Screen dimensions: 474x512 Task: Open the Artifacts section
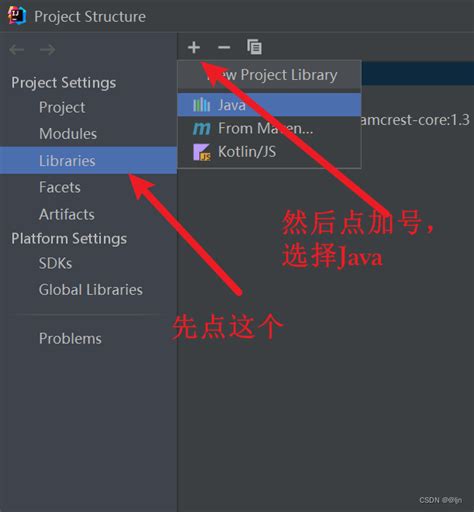point(67,214)
